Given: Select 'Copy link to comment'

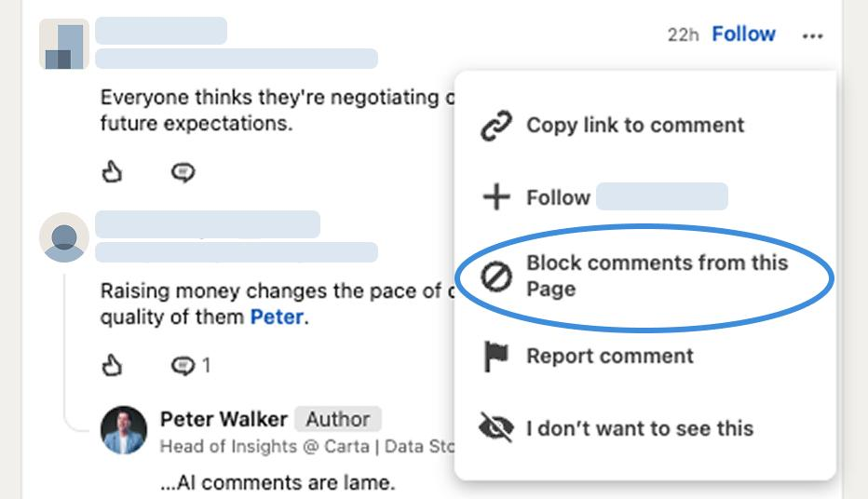Looking at the screenshot, I should (x=635, y=126).
